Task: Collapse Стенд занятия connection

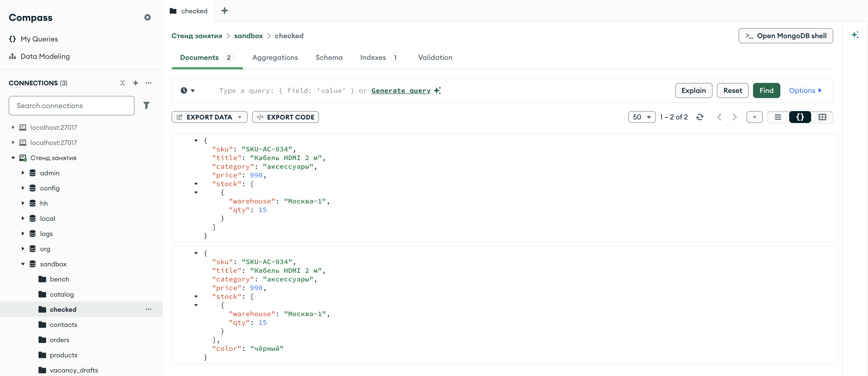Action: pos(13,158)
